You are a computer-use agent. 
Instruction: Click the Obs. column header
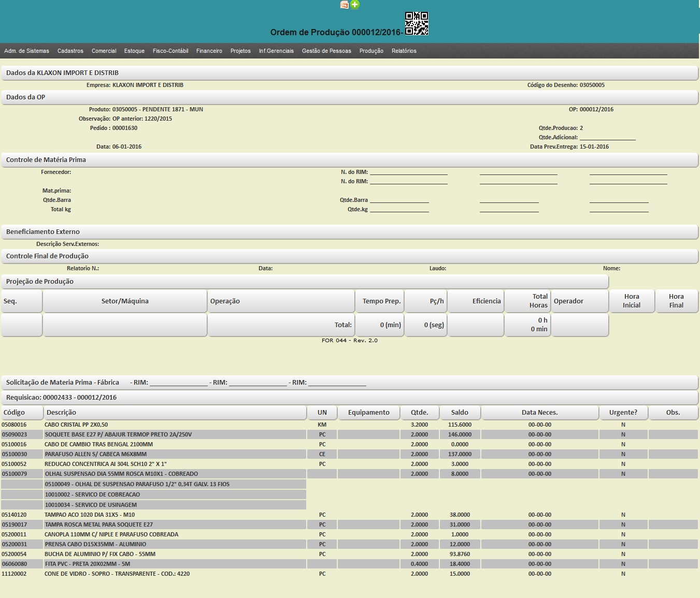(673, 413)
